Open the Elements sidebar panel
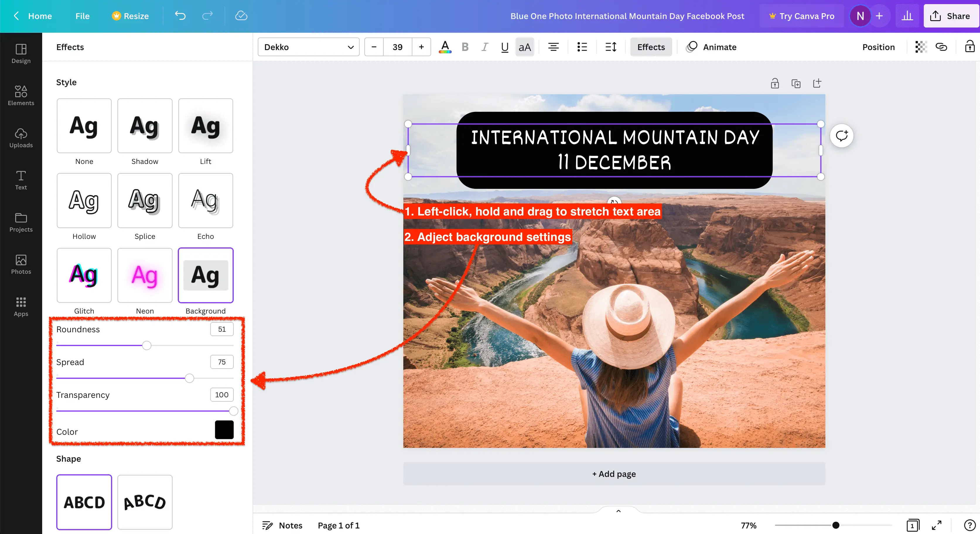980x534 pixels. (21, 95)
